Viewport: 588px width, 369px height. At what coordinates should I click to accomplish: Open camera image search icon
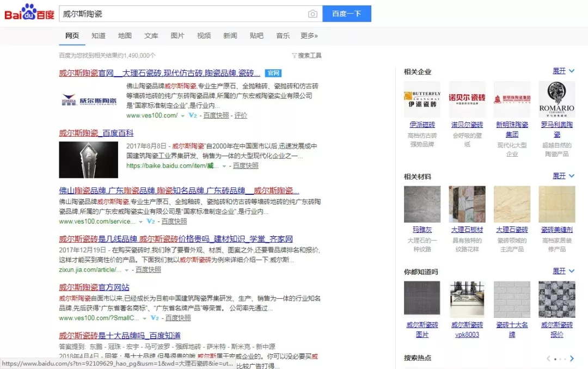pos(313,14)
